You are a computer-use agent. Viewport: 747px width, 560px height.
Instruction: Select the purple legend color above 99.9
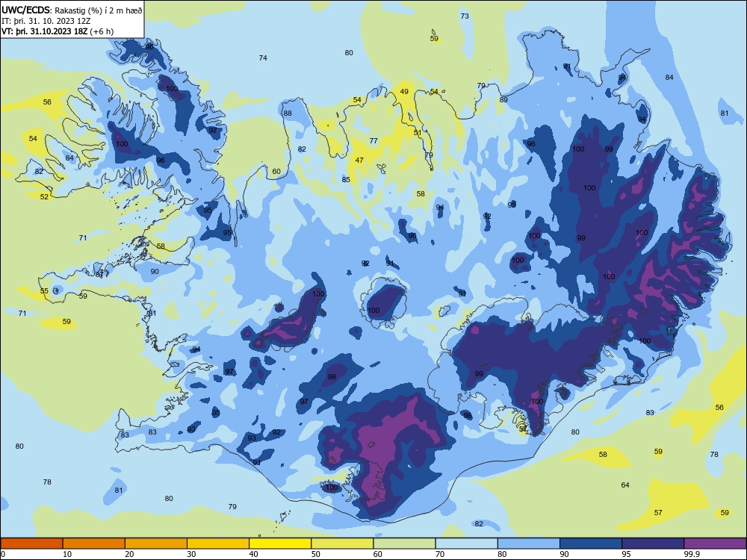tap(715, 544)
